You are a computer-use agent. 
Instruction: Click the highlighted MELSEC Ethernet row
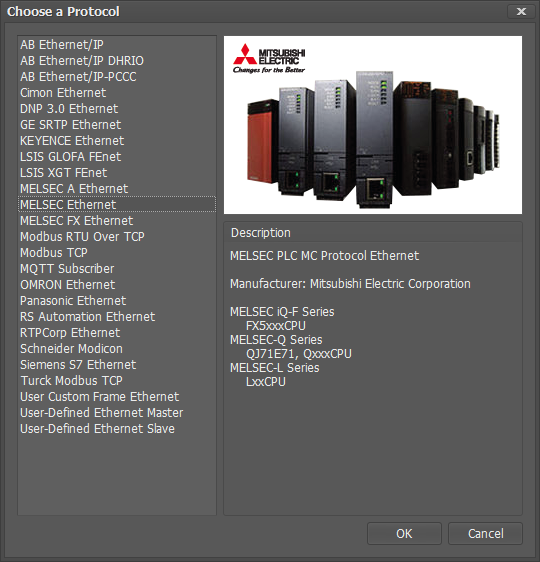[x=117, y=205]
